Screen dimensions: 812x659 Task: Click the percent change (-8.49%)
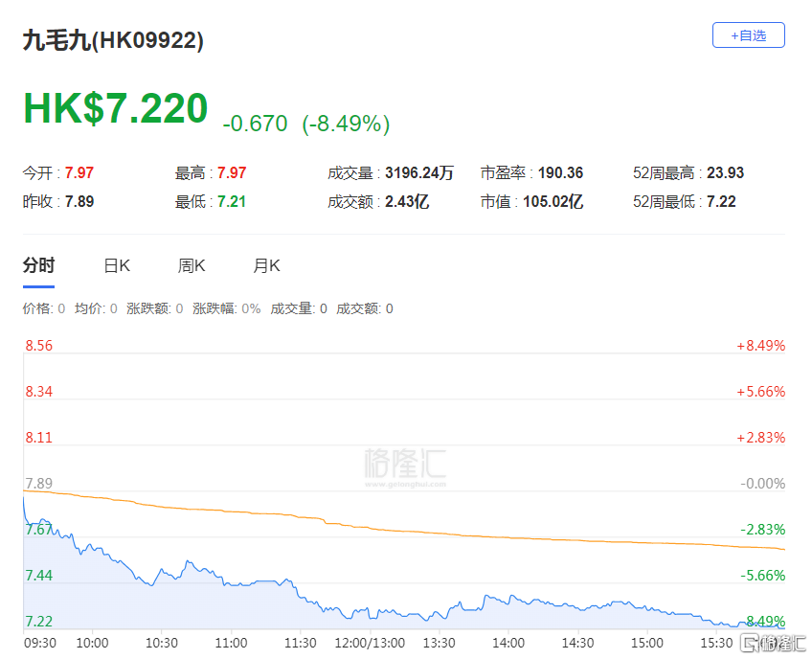point(346,124)
